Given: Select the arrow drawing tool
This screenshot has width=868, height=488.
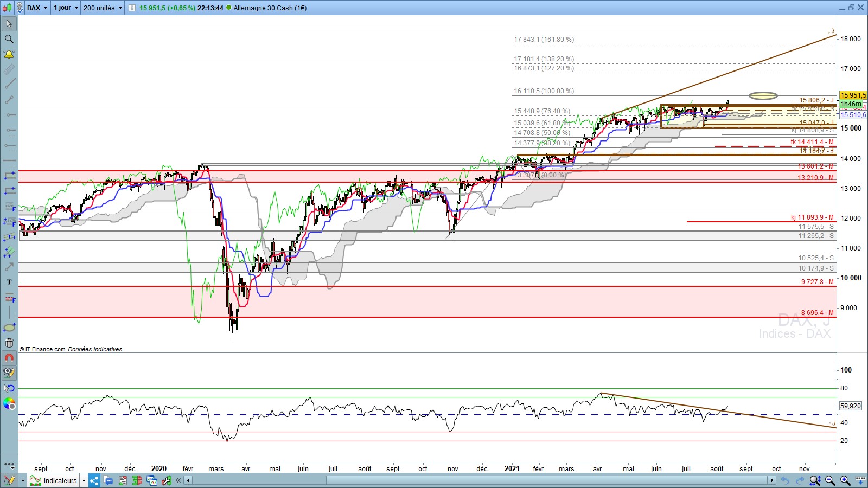Looking at the screenshot, I should (9, 267).
